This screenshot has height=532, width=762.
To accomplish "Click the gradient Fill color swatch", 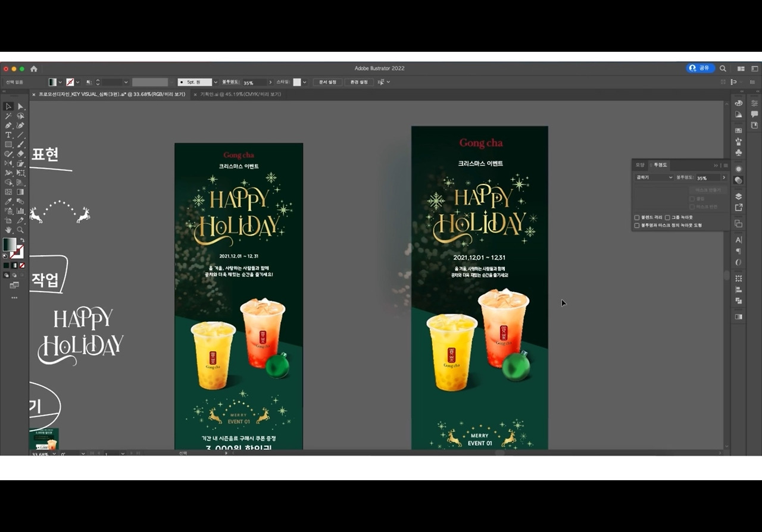I will click(9, 244).
